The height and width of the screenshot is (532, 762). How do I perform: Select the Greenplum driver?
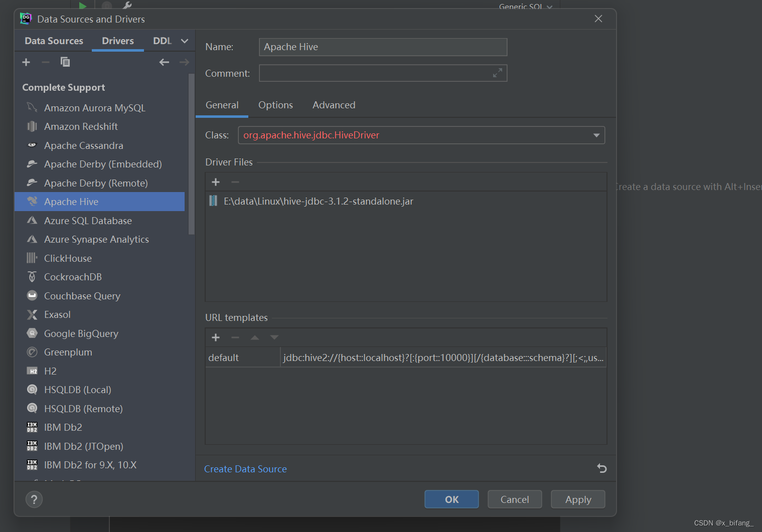(99, 352)
